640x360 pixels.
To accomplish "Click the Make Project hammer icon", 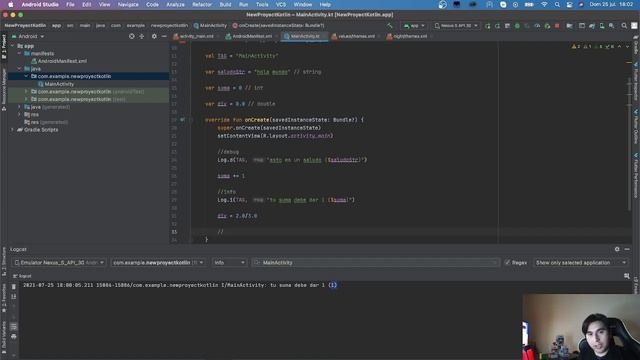I will [390, 25].
